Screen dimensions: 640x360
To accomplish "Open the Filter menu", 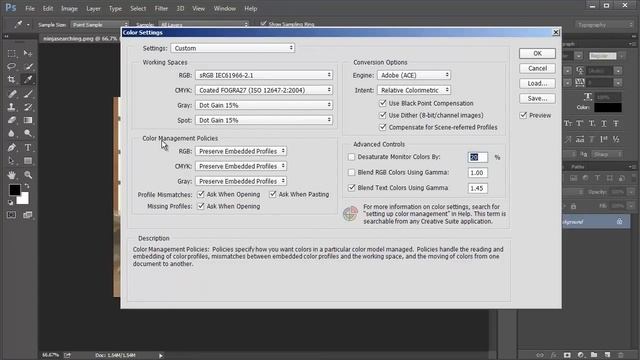I will coord(161,8).
